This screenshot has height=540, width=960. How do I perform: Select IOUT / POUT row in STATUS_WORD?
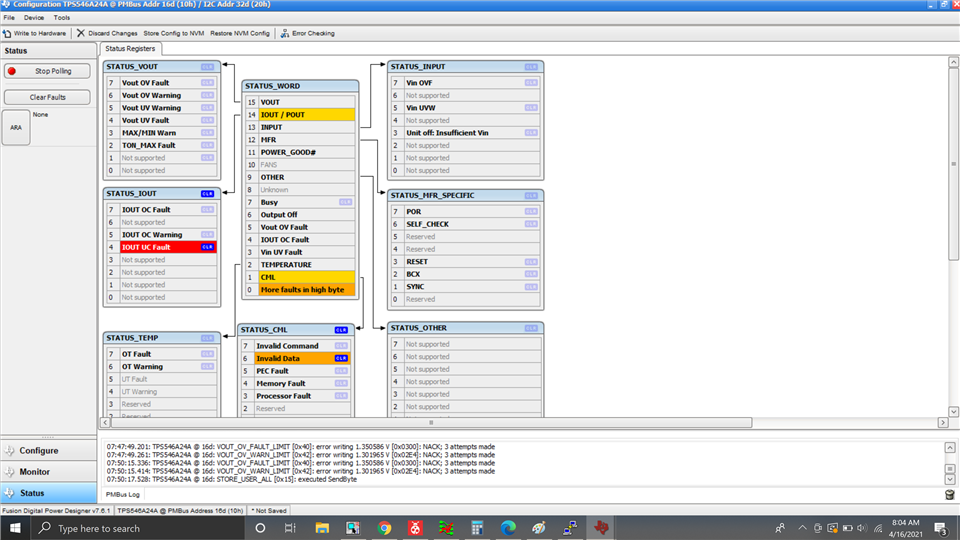click(x=300, y=114)
